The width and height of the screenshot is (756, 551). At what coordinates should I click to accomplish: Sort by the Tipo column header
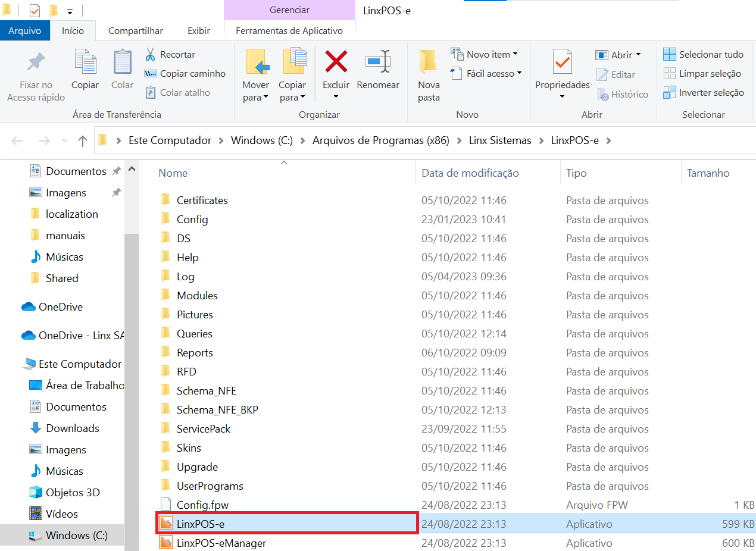coord(576,173)
